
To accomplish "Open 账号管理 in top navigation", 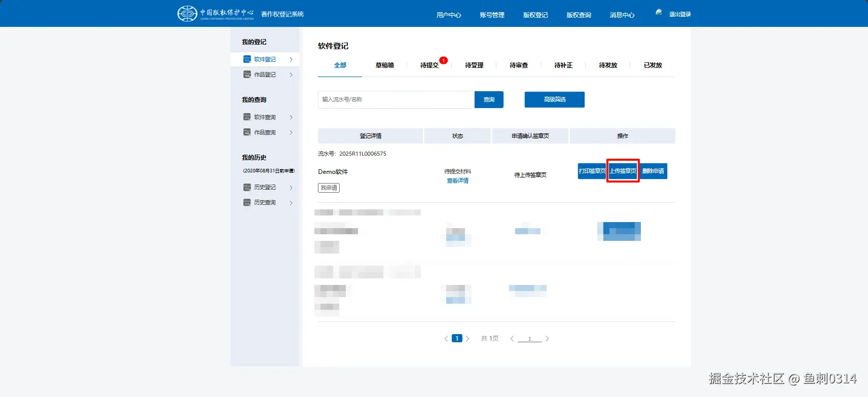I will pyautogui.click(x=492, y=15).
